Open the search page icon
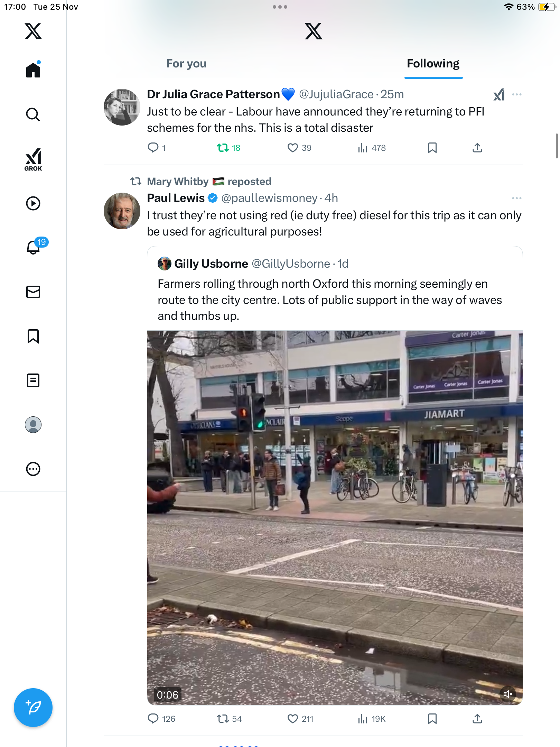Viewport: 560px width, 747px height. pyautogui.click(x=33, y=114)
